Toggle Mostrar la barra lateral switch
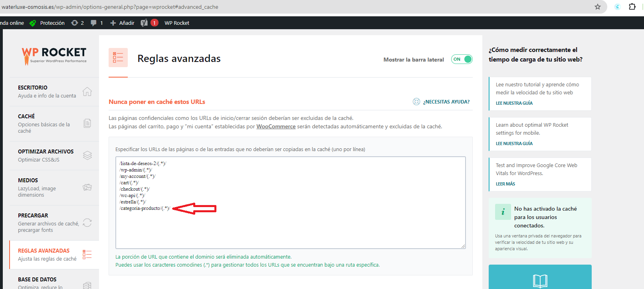Image resolution: width=644 pixels, height=289 pixels. (x=462, y=59)
